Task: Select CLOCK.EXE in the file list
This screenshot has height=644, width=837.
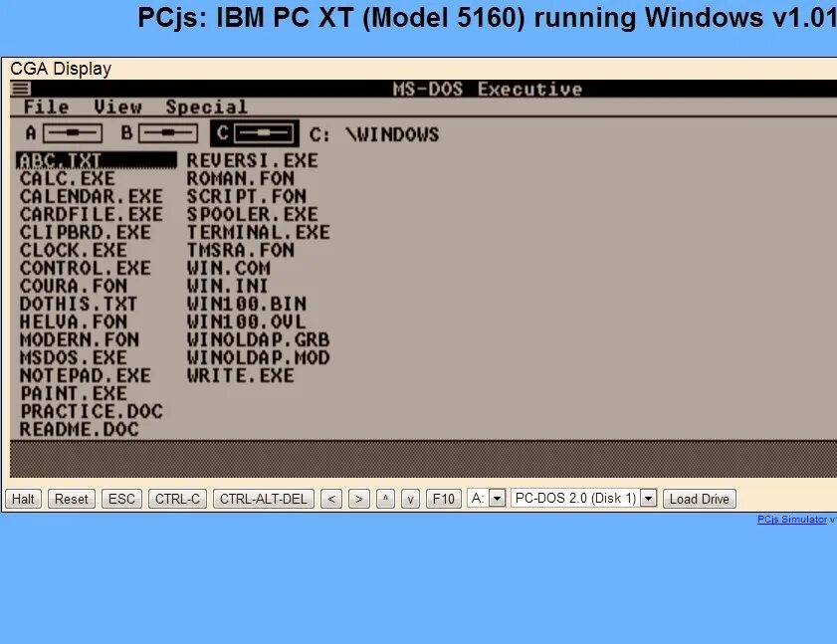Action: (74, 250)
